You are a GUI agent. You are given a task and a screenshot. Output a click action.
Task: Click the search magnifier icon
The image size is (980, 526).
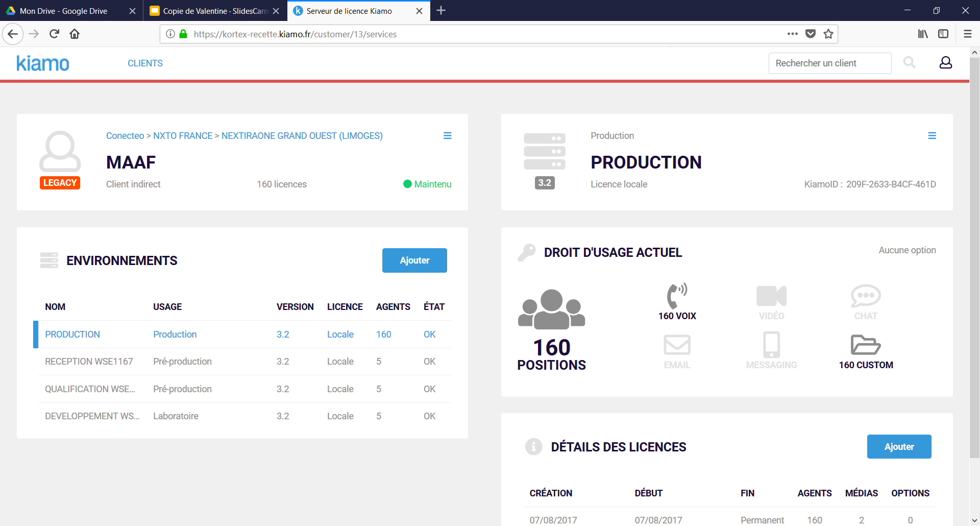[x=909, y=63]
